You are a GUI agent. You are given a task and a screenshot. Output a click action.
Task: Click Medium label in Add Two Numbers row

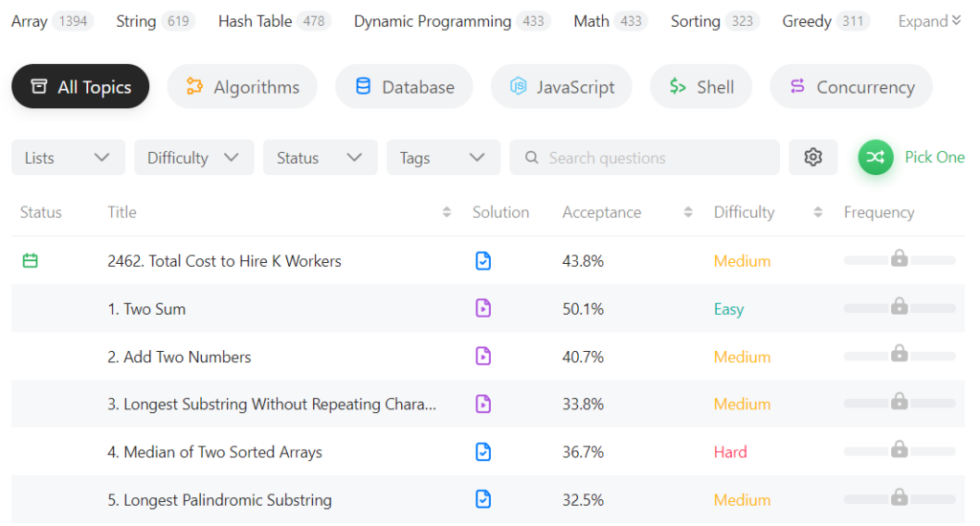click(742, 357)
